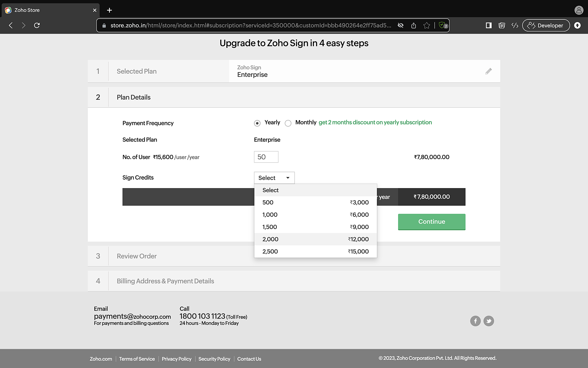Open the reading list icon

(502, 25)
